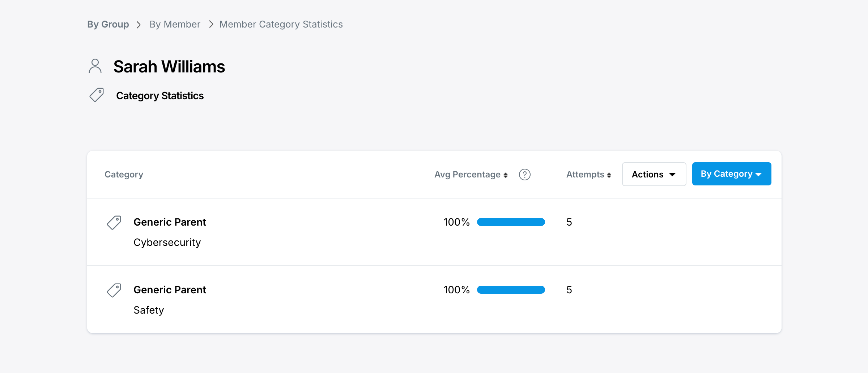Click the tag icon in Safety row
Viewport: 868px width, 373px height.
(114, 290)
